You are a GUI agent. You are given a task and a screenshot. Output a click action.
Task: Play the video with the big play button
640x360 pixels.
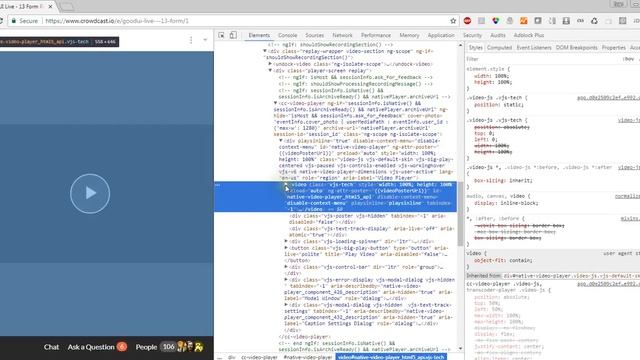pos(90,193)
